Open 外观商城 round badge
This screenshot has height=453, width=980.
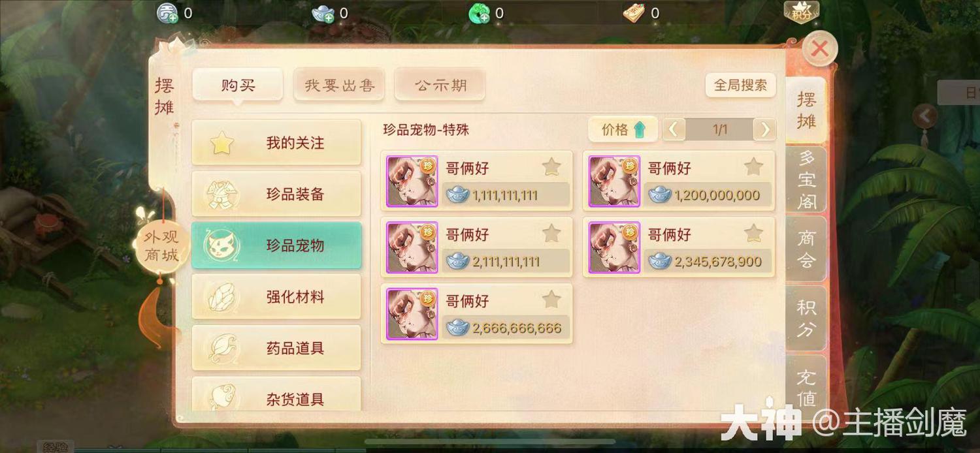pyautogui.click(x=161, y=246)
